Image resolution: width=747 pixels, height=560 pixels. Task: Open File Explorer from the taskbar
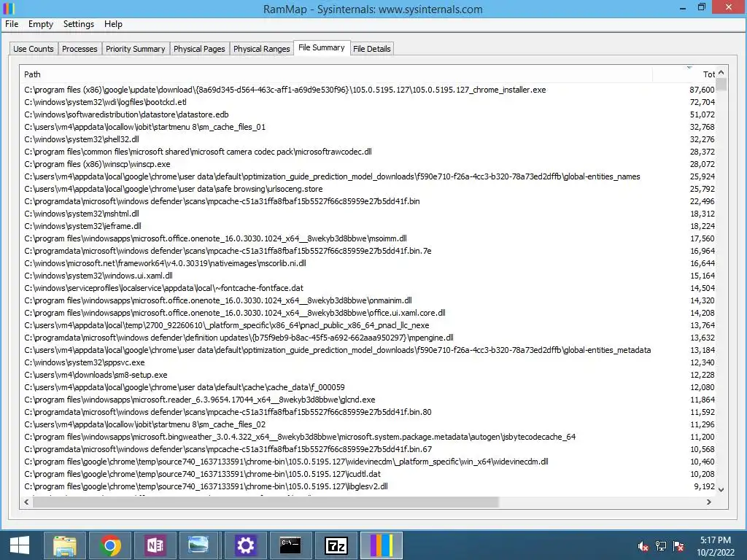click(65, 545)
